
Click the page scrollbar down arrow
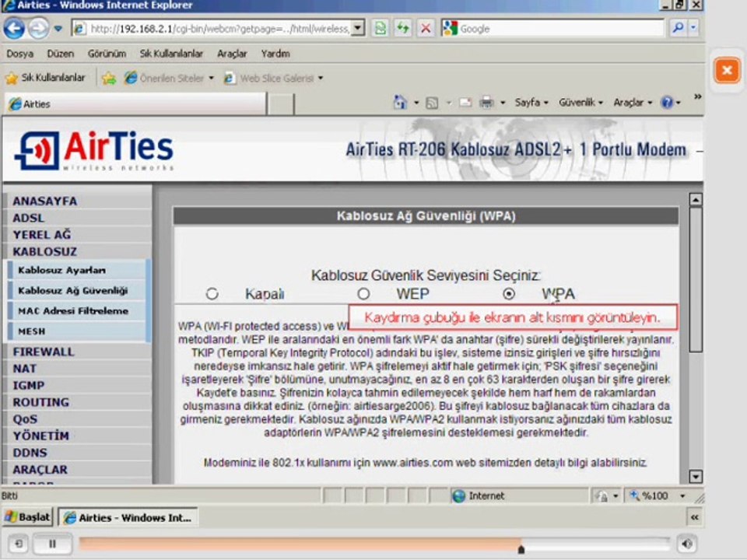(x=696, y=476)
